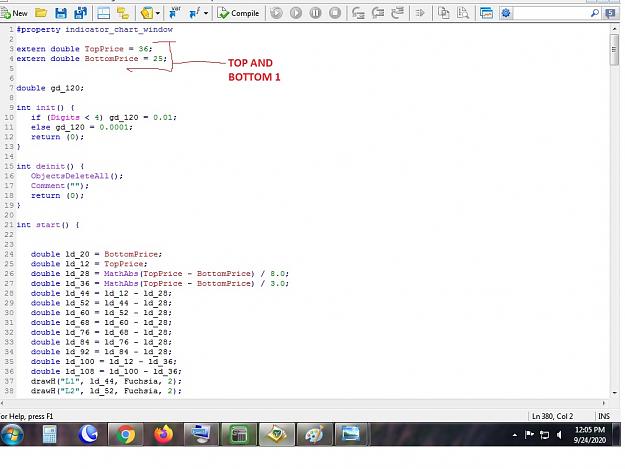Viewport: 625px width, 469px height.
Task: Click the toolbar search input field
Action: click(551, 13)
